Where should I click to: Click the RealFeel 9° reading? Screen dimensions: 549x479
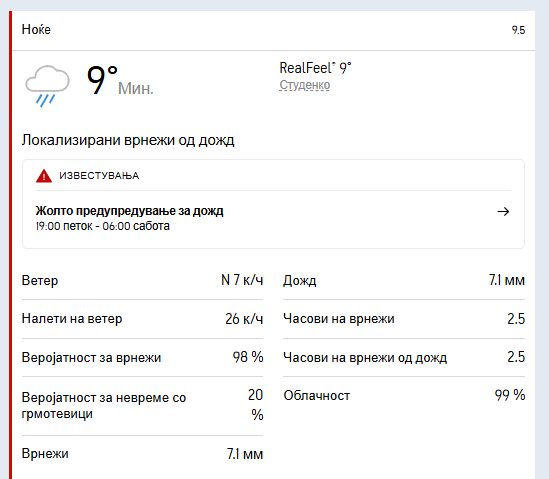315,68
